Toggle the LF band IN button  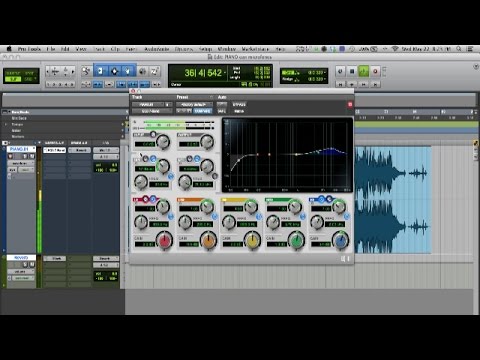pyautogui.click(x=171, y=217)
